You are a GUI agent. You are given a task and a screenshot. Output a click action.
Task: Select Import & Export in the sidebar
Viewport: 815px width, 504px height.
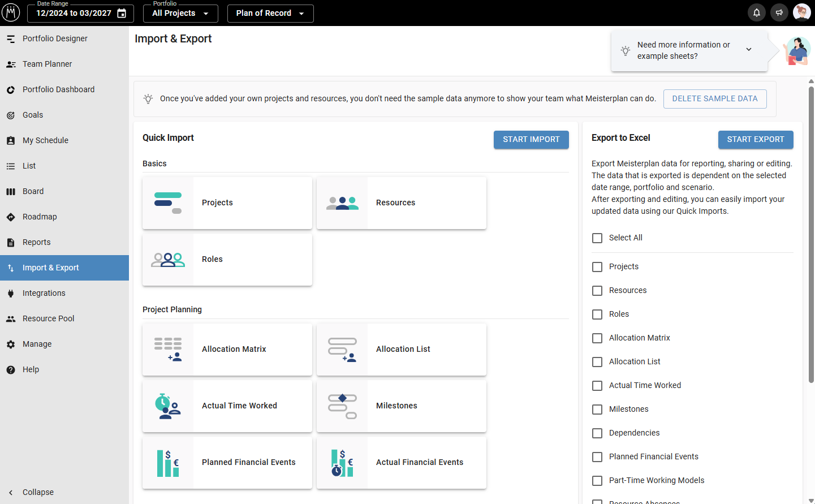coord(64,268)
